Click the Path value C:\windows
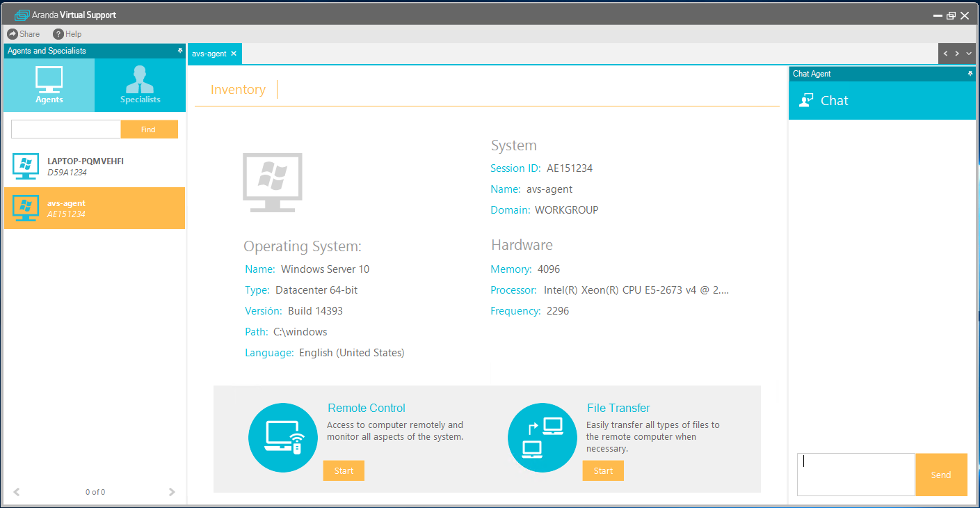Screen dimensions: 980x508 click(x=300, y=332)
